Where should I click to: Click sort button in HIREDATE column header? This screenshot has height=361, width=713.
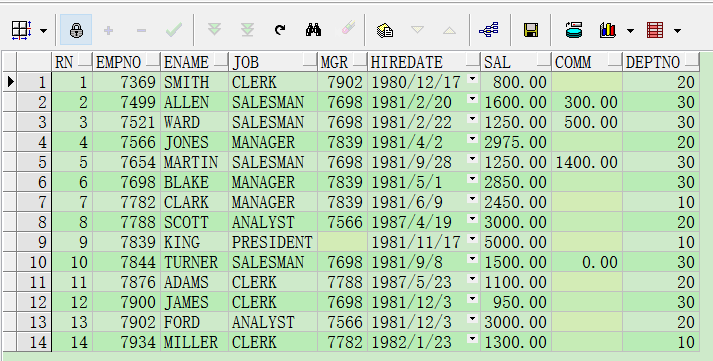click(472, 61)
